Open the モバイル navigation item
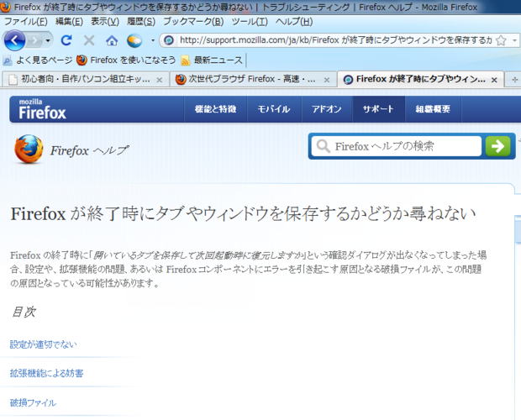 coord(274,109)
